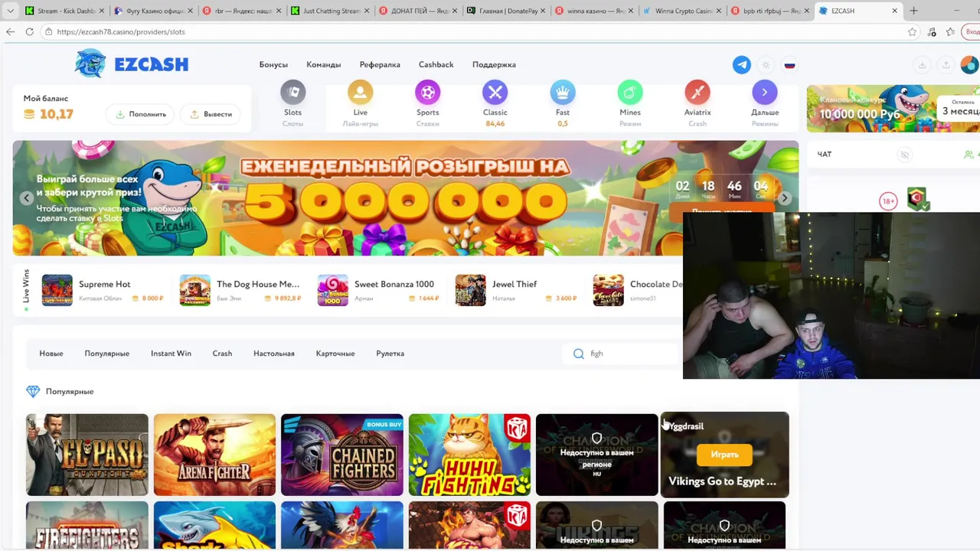
Task: Click the 18+ age restriction badge
Action: (x=888, y=201)
